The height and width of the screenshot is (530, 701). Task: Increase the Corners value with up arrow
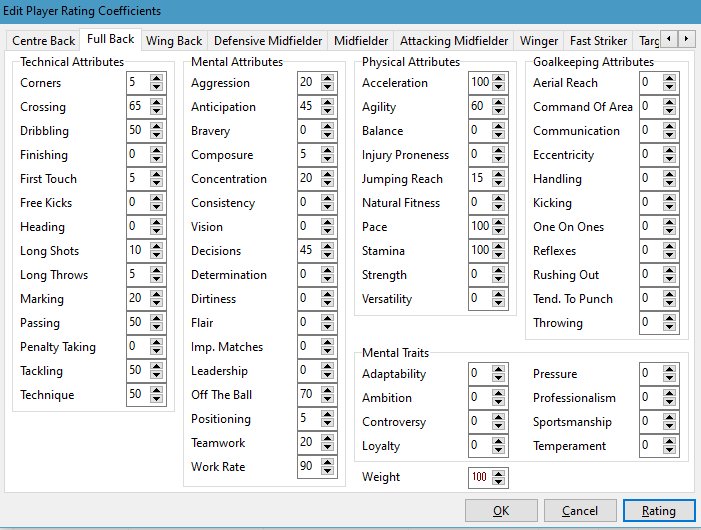coord(156,78)
